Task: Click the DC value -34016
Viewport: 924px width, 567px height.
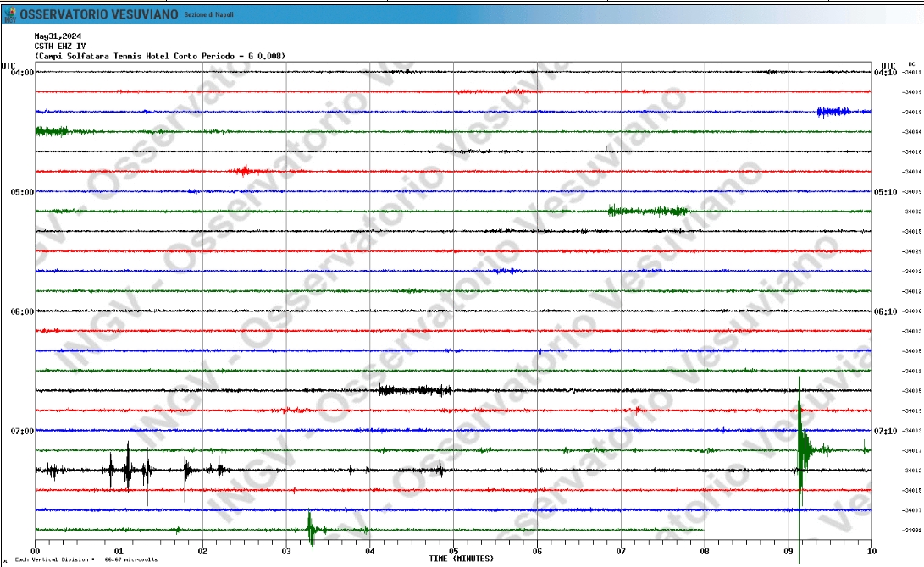Action: pos(912,152)
